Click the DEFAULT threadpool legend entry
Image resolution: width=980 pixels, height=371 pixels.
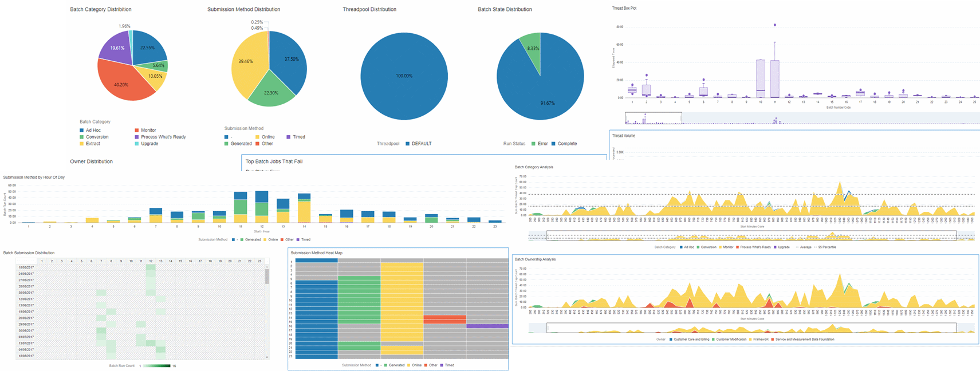419,144
